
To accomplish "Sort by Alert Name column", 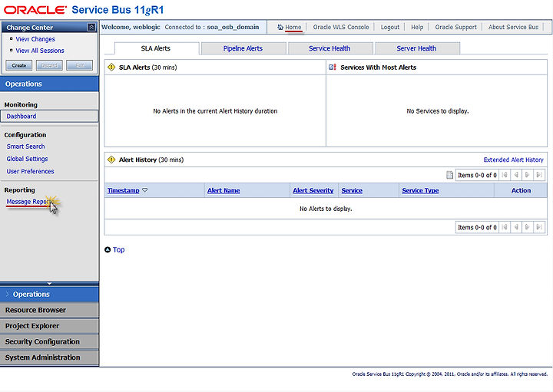I will point(224,190).
